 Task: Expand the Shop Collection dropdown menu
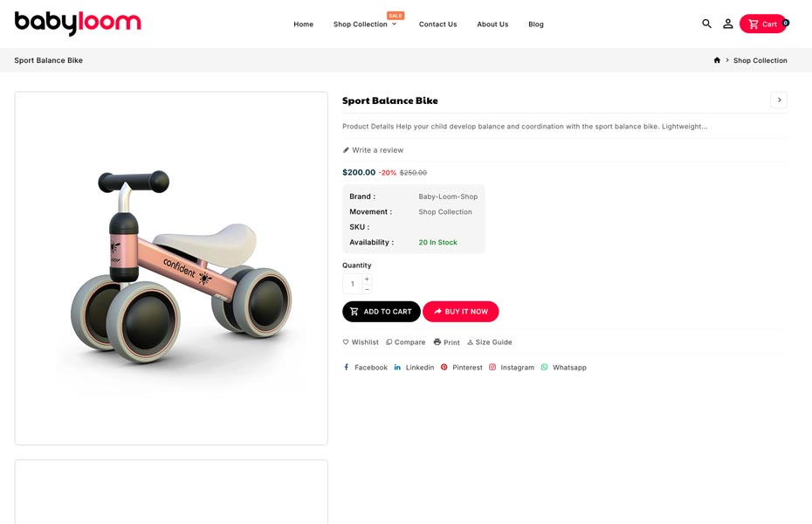pos(365,24)
